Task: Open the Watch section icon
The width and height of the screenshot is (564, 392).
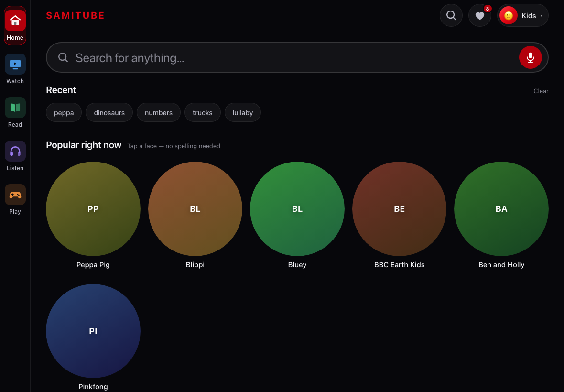Action: coord(15,64)
